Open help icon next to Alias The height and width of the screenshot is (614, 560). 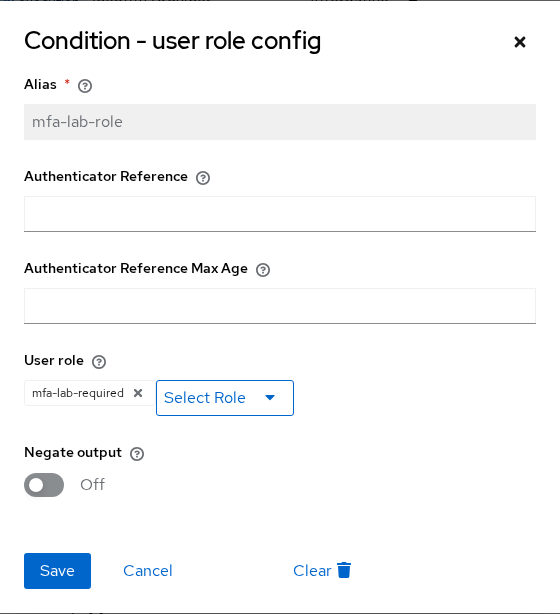[x=85, y=86]
